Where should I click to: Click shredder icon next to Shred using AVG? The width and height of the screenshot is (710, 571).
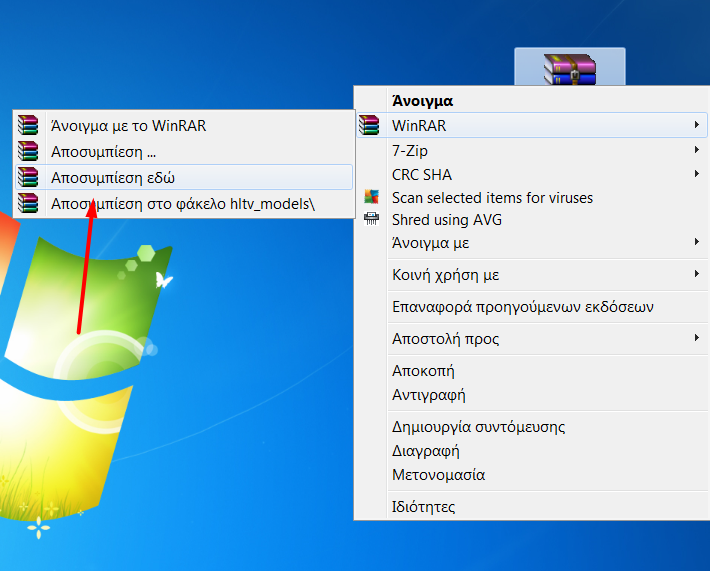pos(371,219)
